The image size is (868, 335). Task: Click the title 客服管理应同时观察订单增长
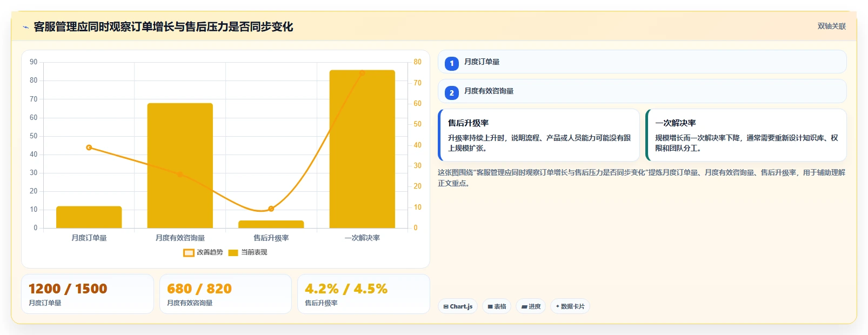point(163,26)
